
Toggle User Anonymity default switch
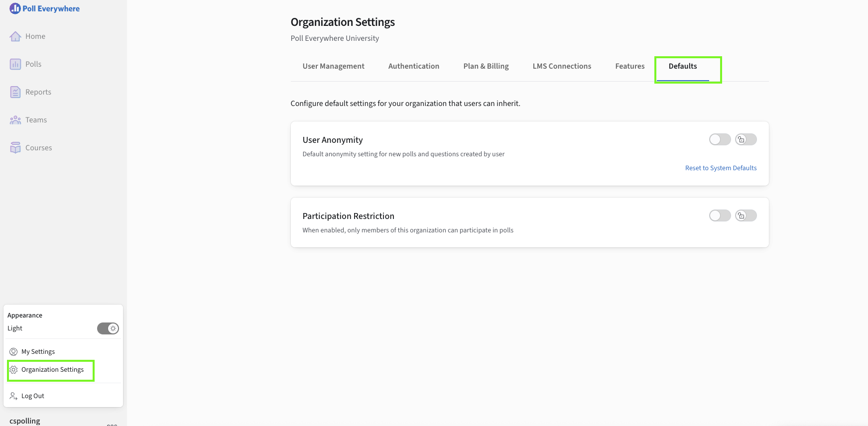click(x=720, y=139)
